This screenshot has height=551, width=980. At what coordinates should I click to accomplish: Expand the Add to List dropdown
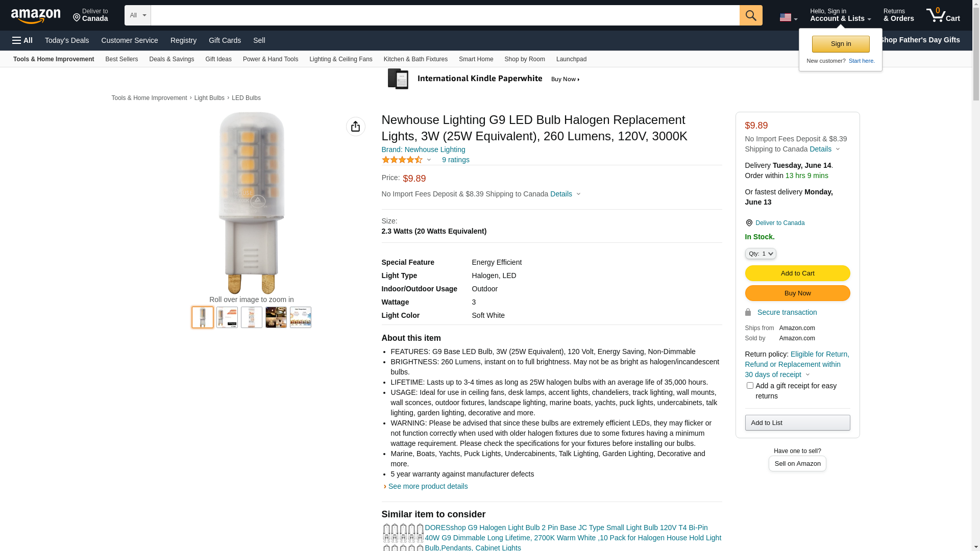coord(797,422)
